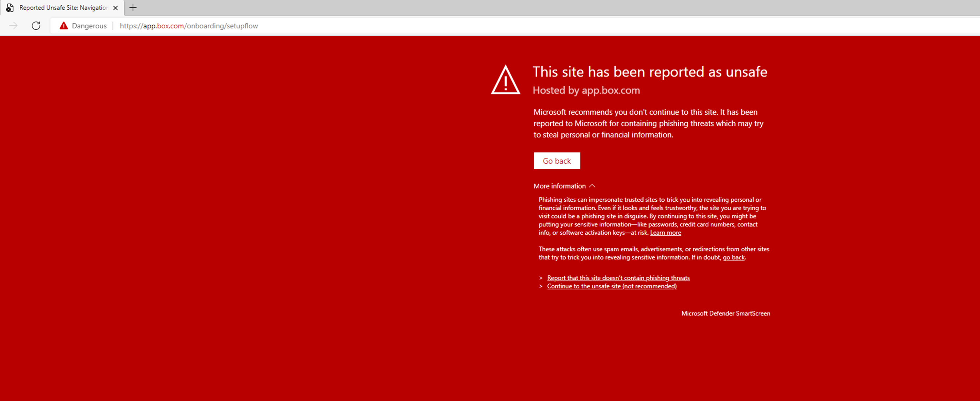Open a new tab with the plus icon

point(133,8)
